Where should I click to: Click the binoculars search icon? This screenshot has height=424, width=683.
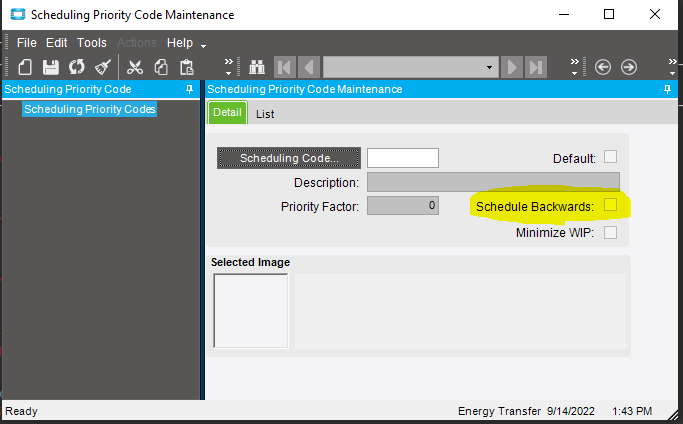tap(257, 67)
